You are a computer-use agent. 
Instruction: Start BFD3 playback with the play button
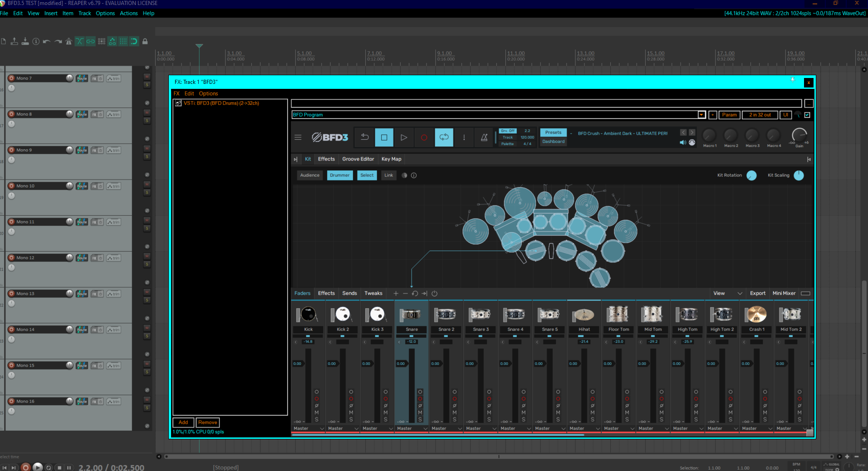(x=404, y=137)
